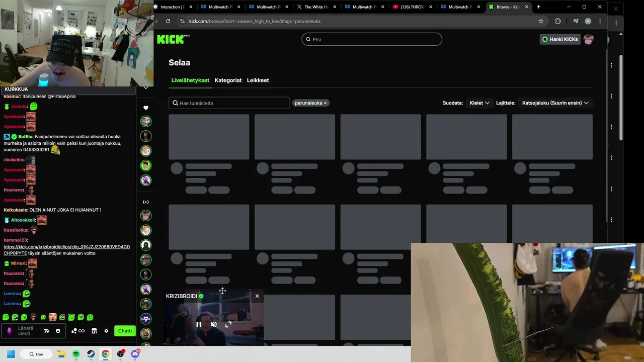Collapse the chat header chevron
The height and width of the screenshot is (362, 644).
click(145, 88)
